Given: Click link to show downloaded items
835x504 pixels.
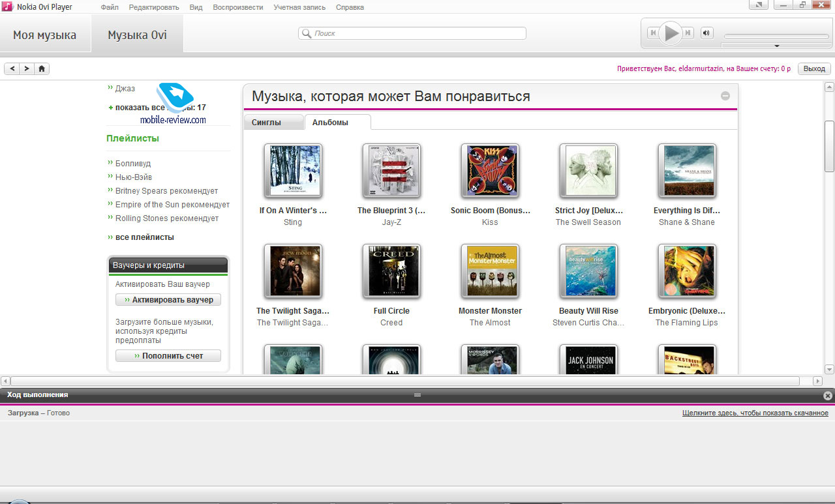Looking at the screenshot, I should tap(755, 413).
